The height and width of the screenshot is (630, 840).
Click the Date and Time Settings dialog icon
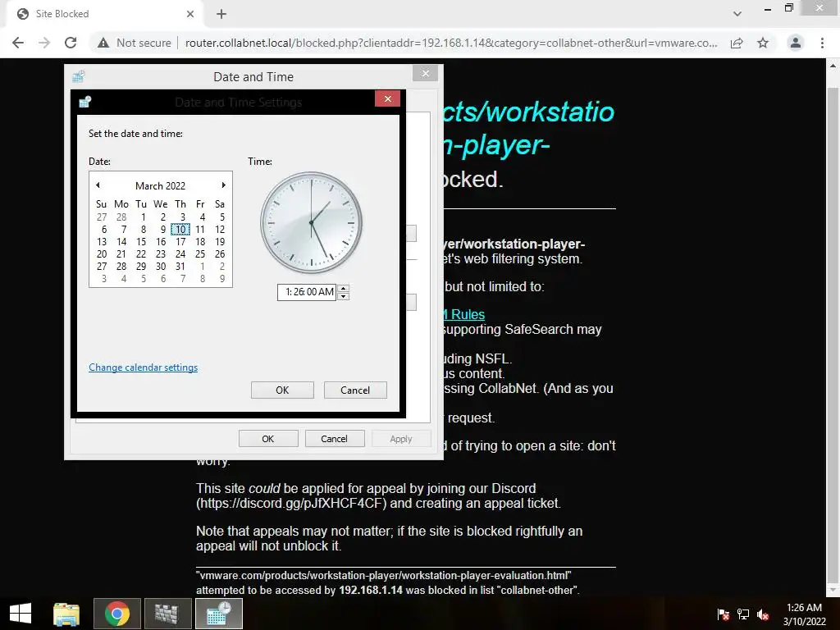[x=84, y=102]
